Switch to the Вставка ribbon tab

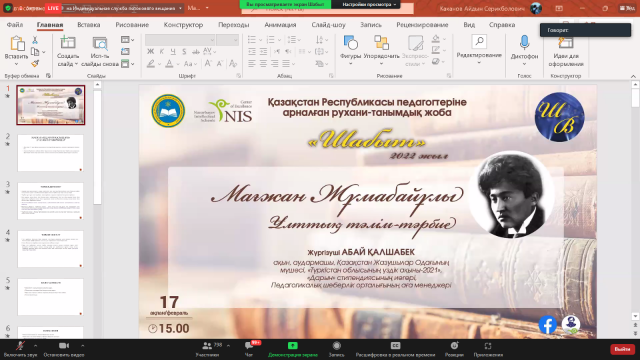[x=89, y=25]
